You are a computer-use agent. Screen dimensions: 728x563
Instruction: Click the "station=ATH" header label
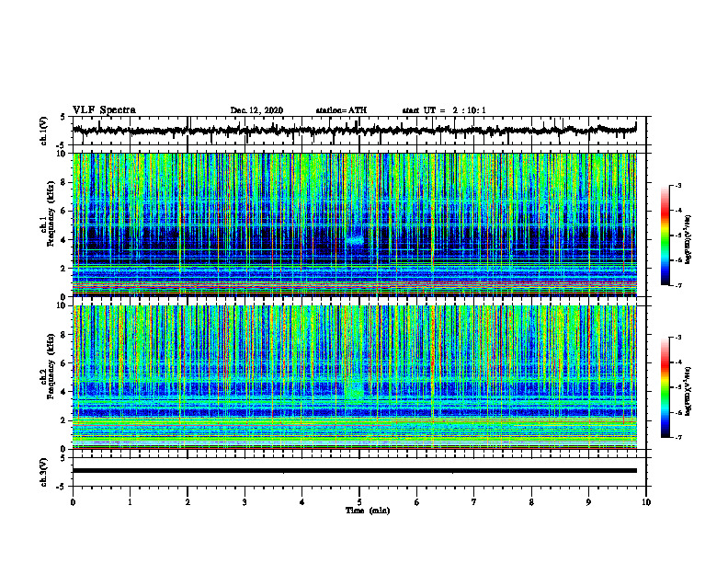click(x=341, y=110)
